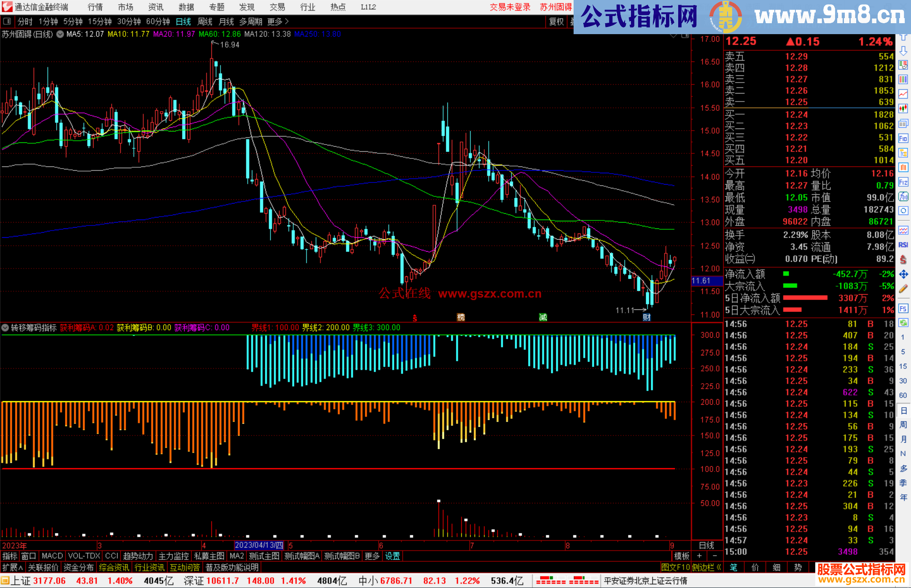This screenshot has height=588, width=911.
Task: Click the blue four-way move arrows icon
Action: pos(903,274)
